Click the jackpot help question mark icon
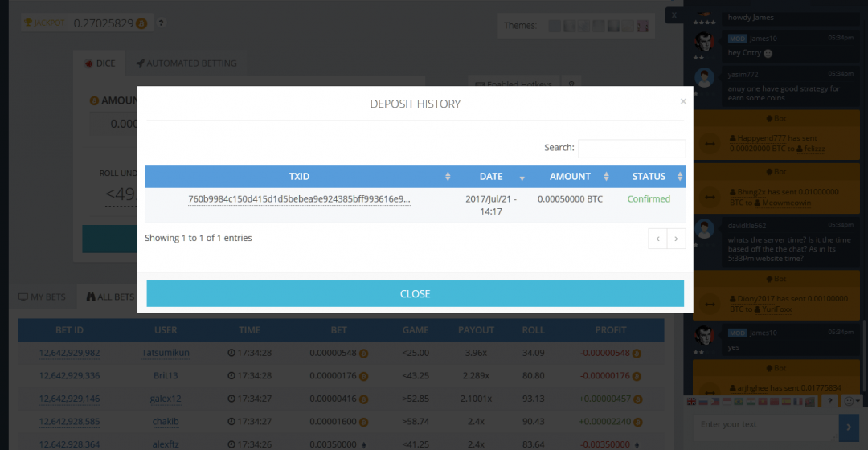The image size is (868, 450). point(162,23)
